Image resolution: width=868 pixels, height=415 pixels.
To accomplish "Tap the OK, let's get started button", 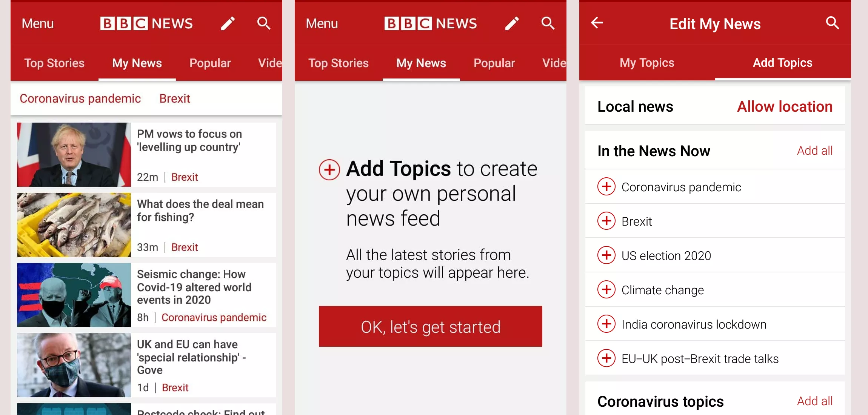I will (431, 326).
